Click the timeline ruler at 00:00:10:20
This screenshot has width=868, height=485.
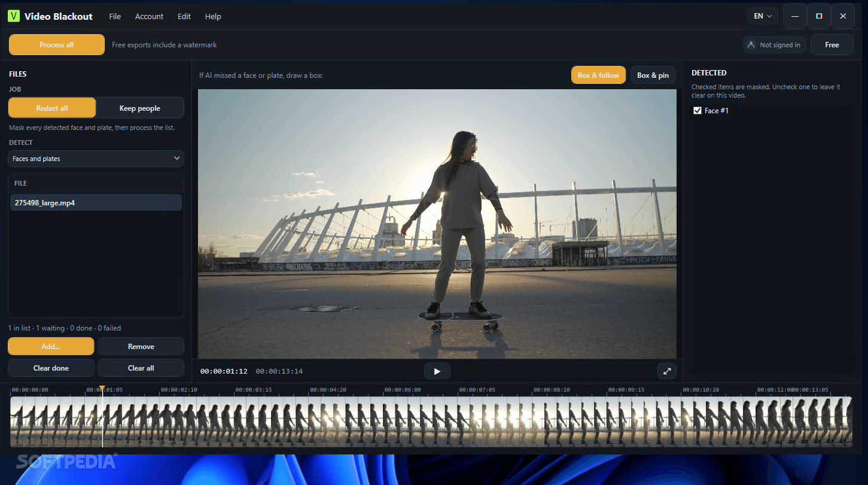pos(701,390)
